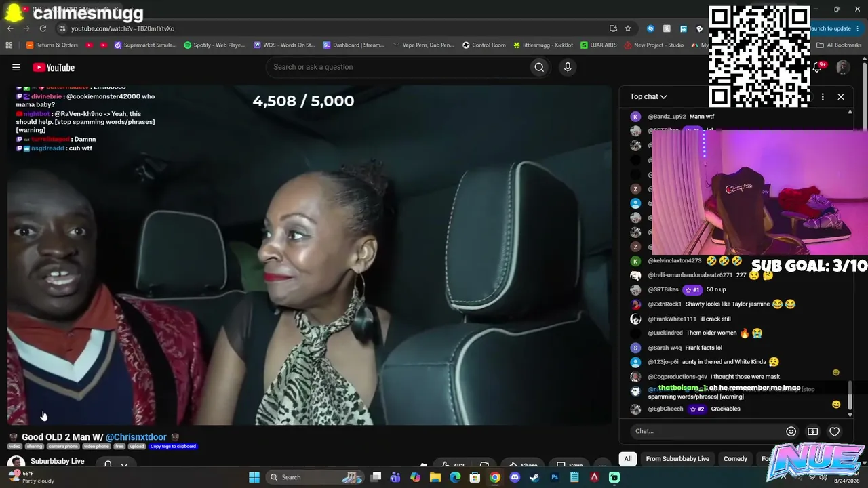Open WOS - Words On St... bookmark

pyautogui.click(x=284, y=45)
